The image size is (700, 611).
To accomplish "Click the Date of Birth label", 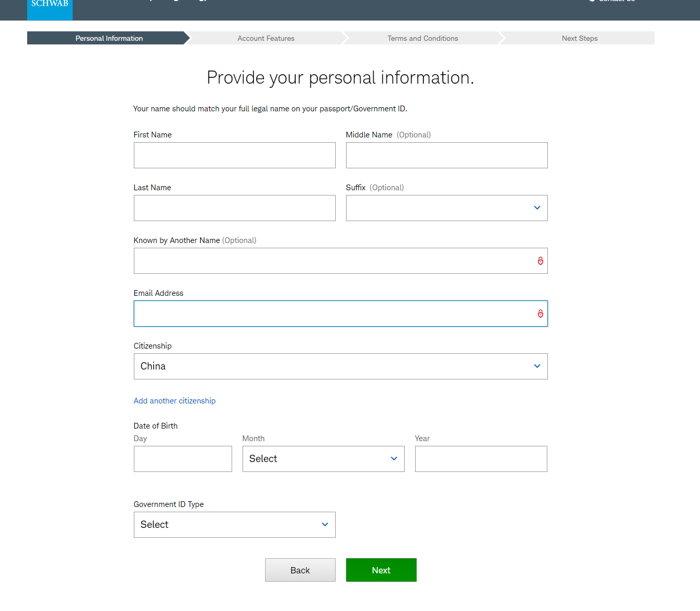I will pos(156,426).
